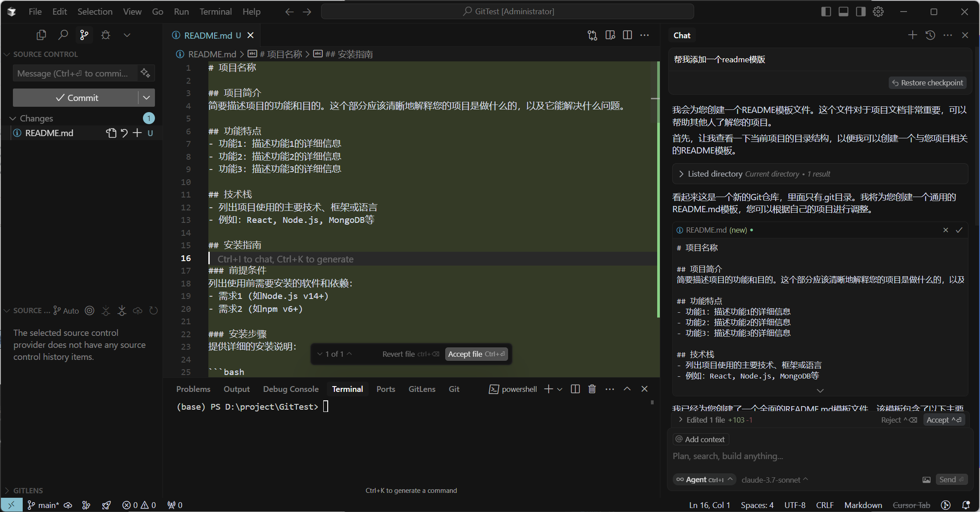The image size is (980, 512).
Task: Open file icon for README.md change
Action: pyautogui.click(x=111, y=133)
